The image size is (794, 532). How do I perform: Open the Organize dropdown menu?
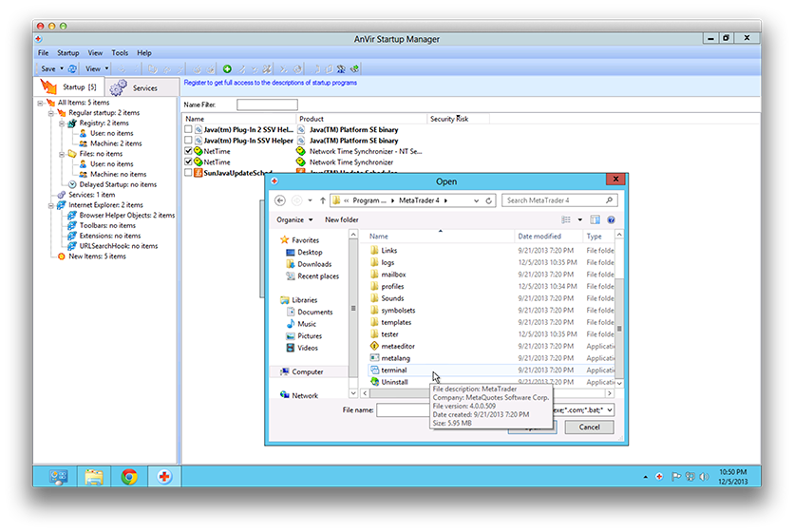pos(294,219)
